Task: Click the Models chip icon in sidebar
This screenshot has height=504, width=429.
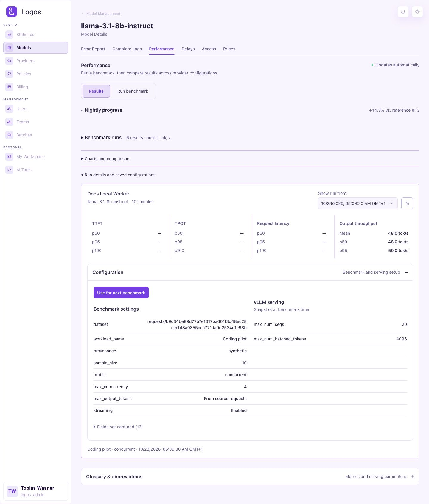Action: coord(9,48)
